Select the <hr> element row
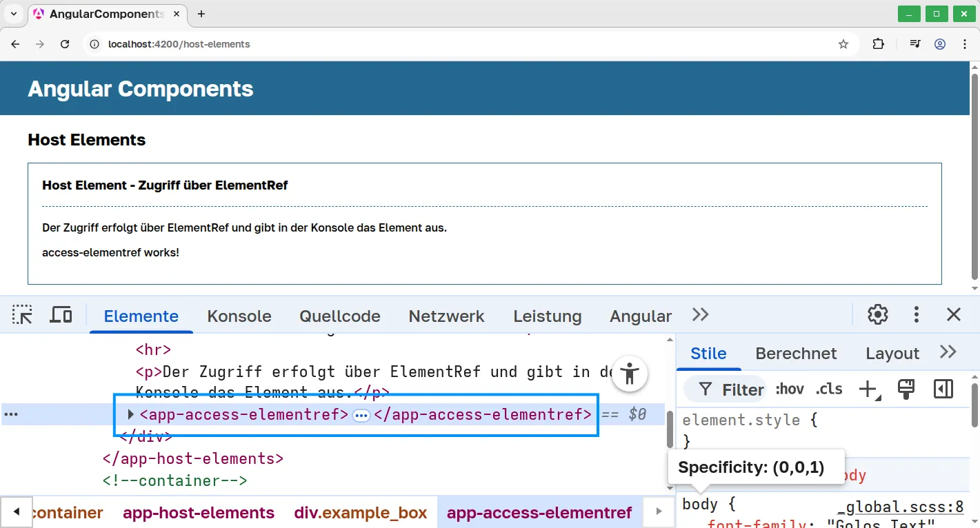980x528 pixels. [153, 349]
